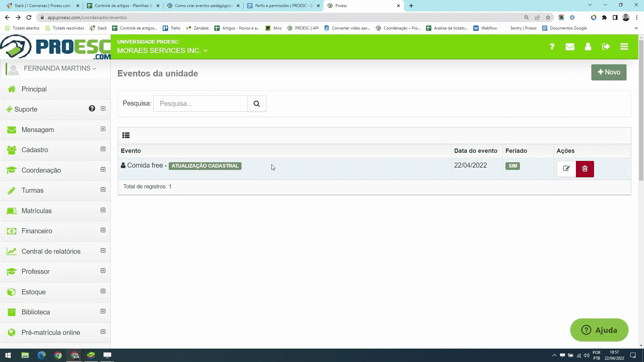The height and width of the screenshot is (362, 644).
Task: Expand the Matrículas sidebar menu
Action: point(103,210)
